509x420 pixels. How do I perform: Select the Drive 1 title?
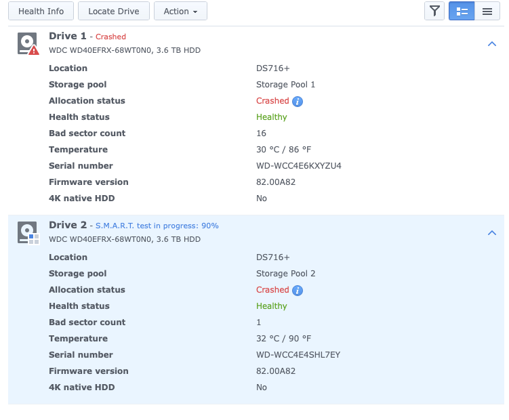tap(68, 36)
